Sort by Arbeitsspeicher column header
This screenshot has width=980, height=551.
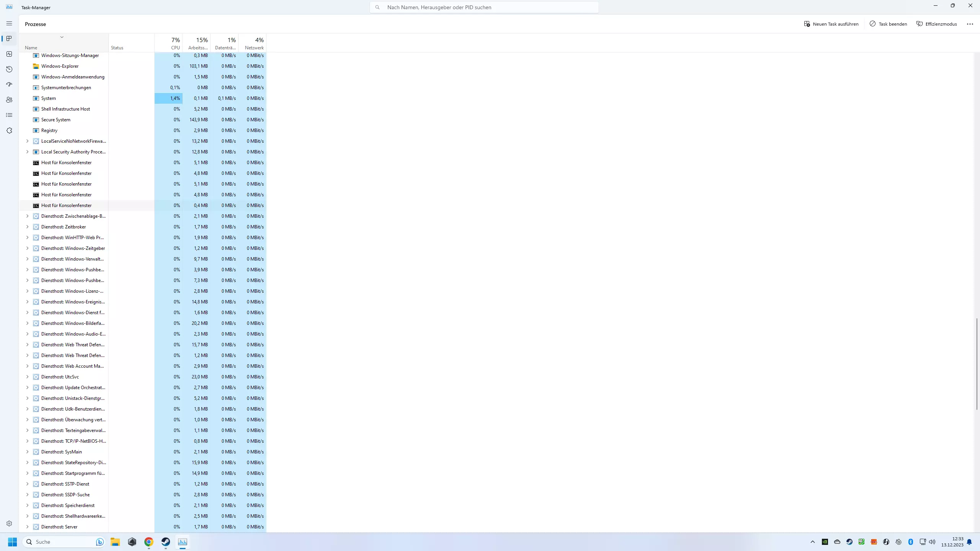(x=196, y=42)
